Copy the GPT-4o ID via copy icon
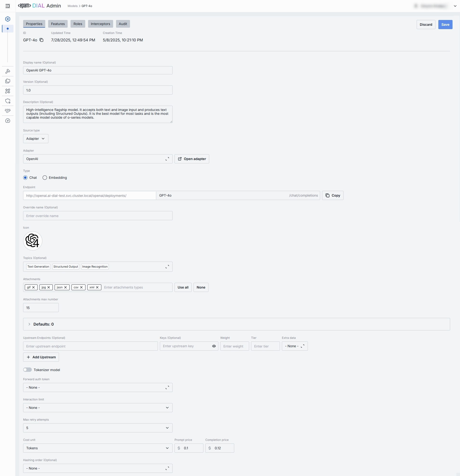460x476 pixels. coord(42,40)
